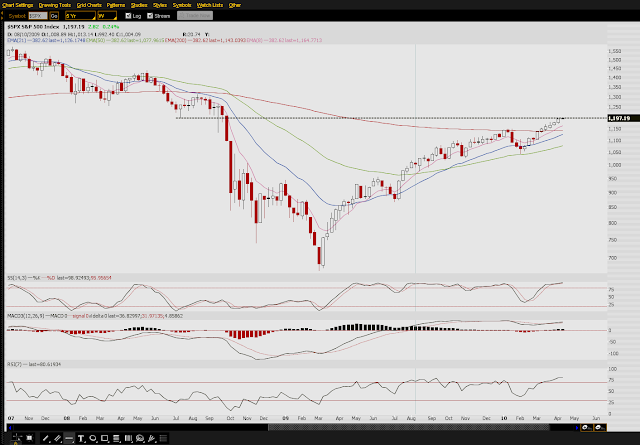Click the scroll left blue arrow
The width and height of the screenshot is (640, 445).
pos(10,427)
